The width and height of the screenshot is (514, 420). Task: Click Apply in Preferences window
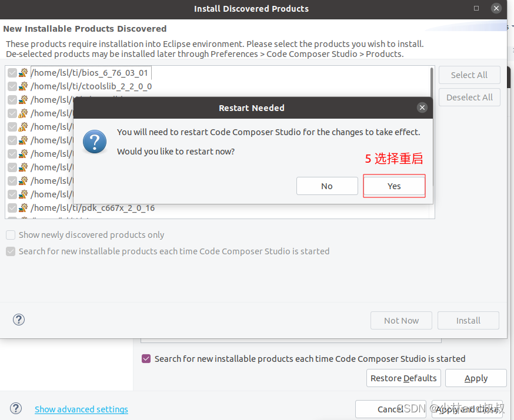click(476, 378)
